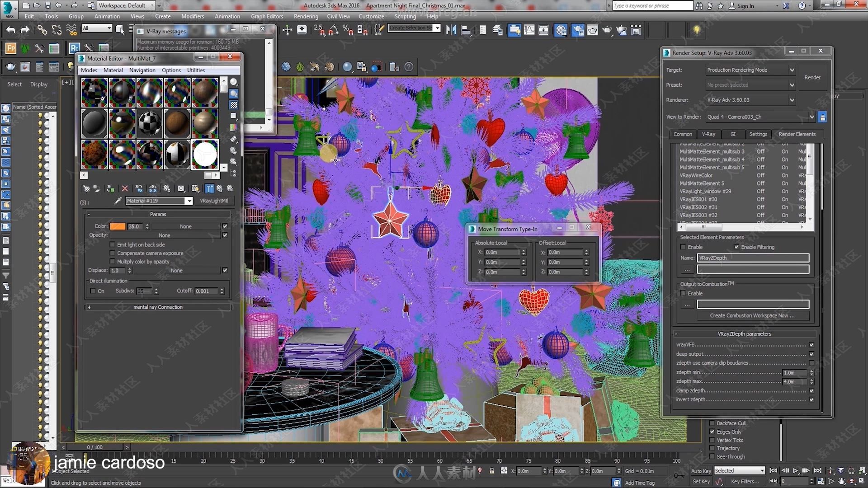
Task: Toggle the Angle Snap button
Action: tap(334, 30)
